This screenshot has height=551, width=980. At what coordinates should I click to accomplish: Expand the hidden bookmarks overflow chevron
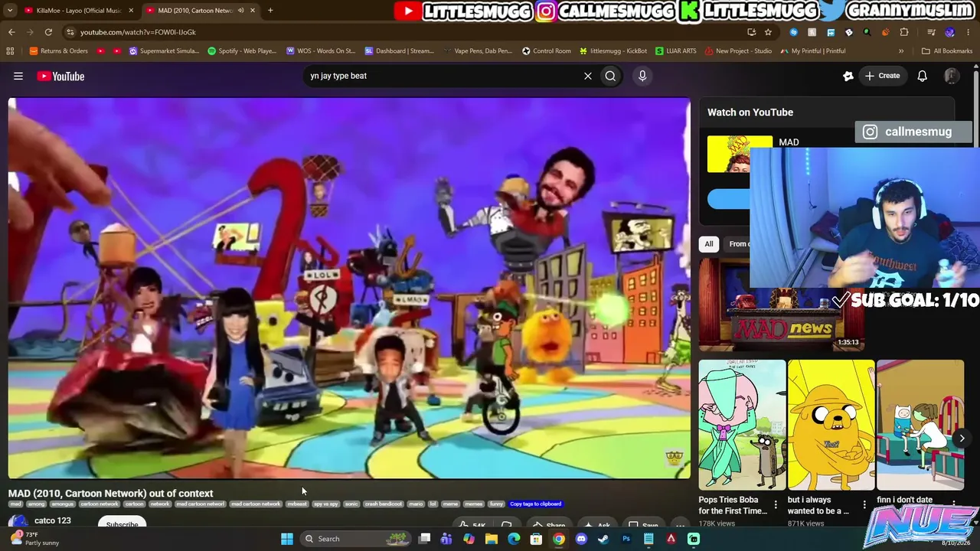coord(901,51)
